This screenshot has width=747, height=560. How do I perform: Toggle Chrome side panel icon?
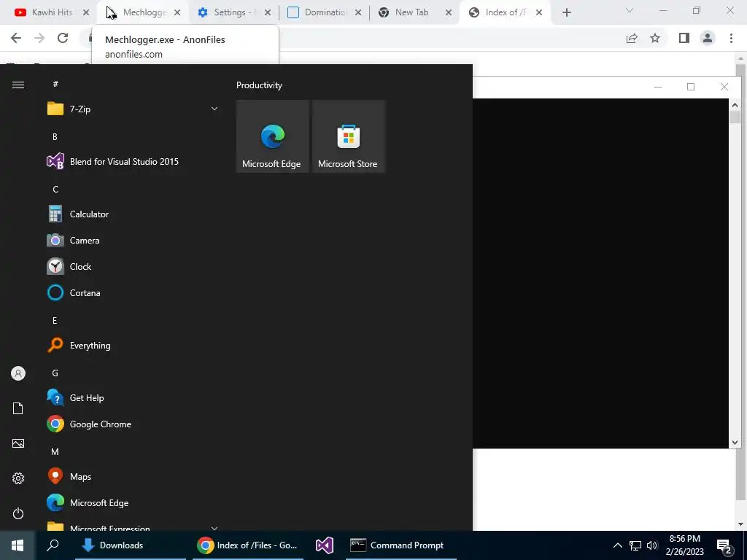[x=684, y=38]
